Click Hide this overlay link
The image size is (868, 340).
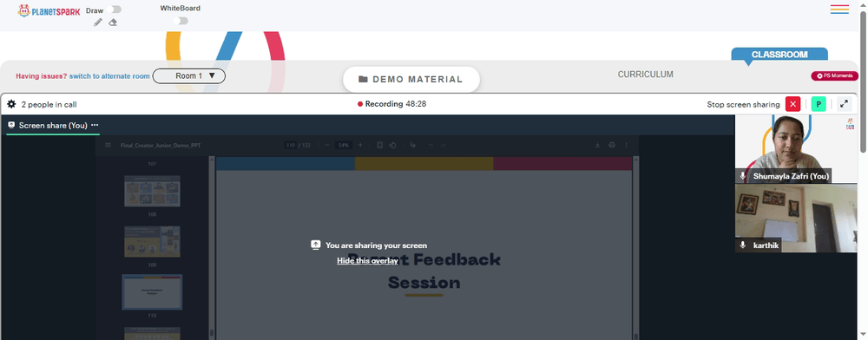click(367, 261)
